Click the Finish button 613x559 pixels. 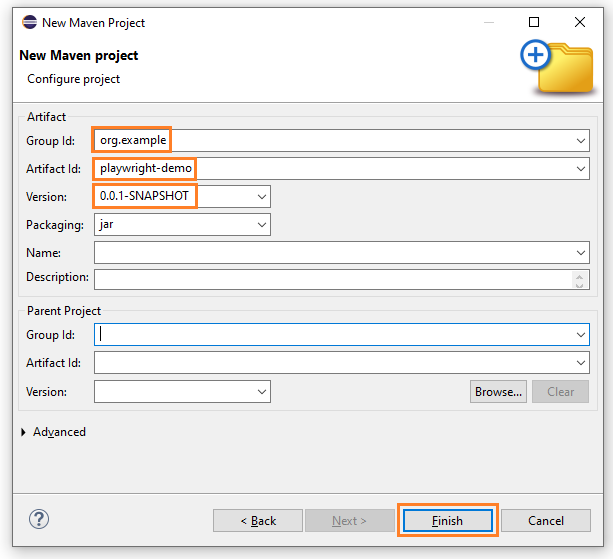[448, 520]
